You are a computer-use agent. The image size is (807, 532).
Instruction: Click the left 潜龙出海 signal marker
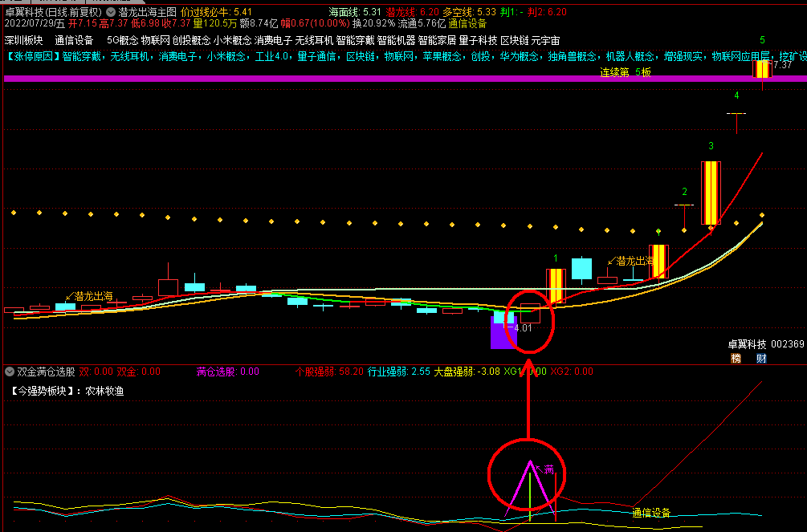click(90, 296)
